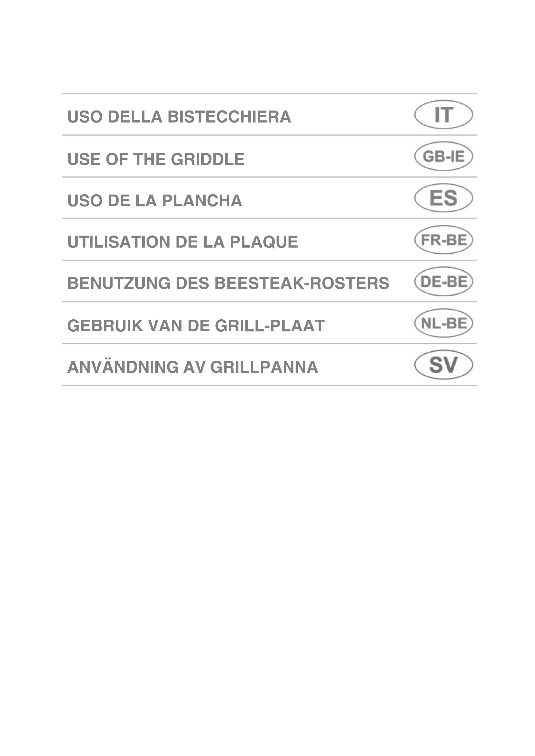The height and width of the screenshot is (756, 535).
Task: Click the word 'GRILLPANNA'
Action: coord(264,367)
